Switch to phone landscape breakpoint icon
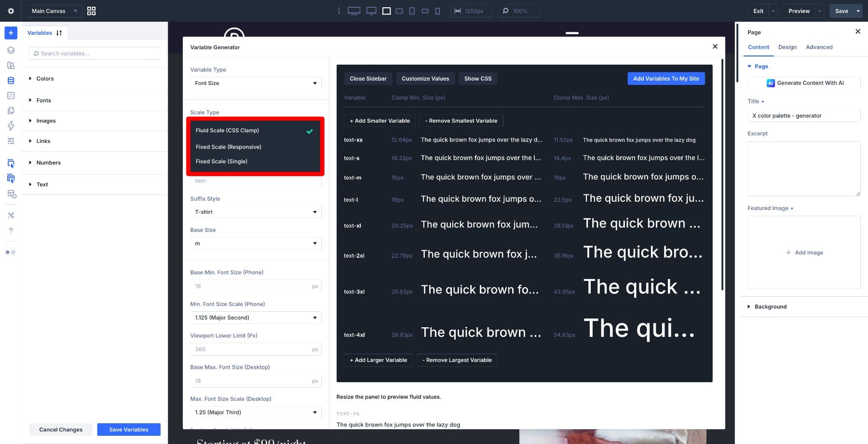The image size is (868, 444). (425, 11)
